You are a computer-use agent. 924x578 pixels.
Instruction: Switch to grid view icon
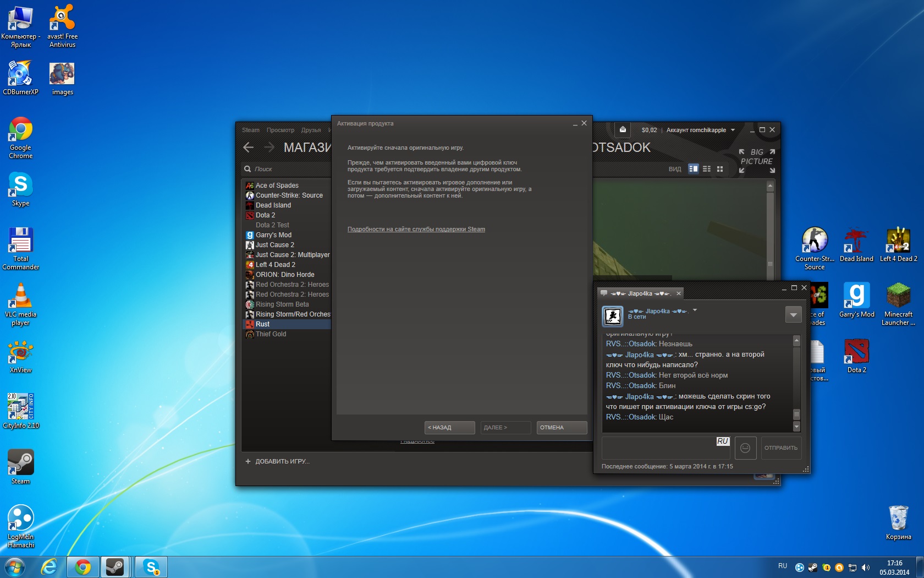(x=720, y=169)
